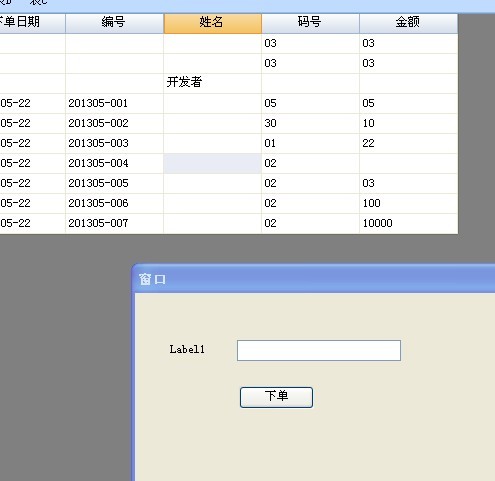
Task: Click 码号 value 02 in row 201305-006
Action: coord(310,203)
